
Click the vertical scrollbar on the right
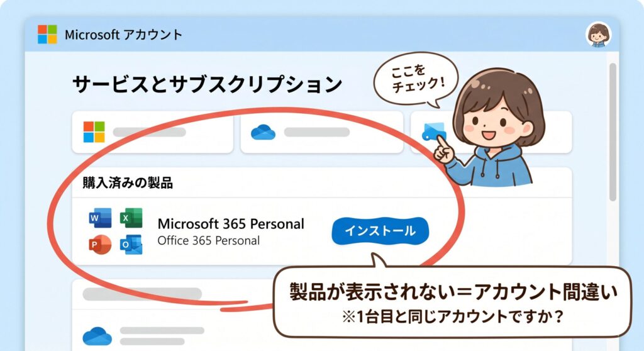tap(613, 132)
